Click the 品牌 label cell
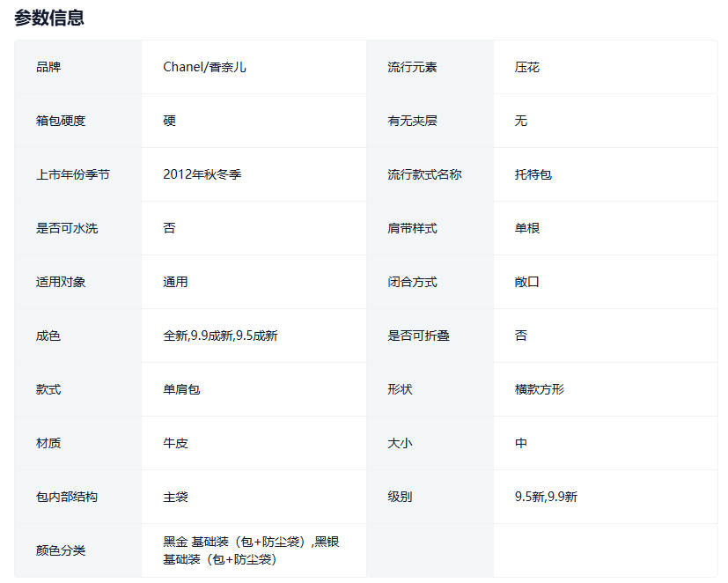 (x=48, y=67)
